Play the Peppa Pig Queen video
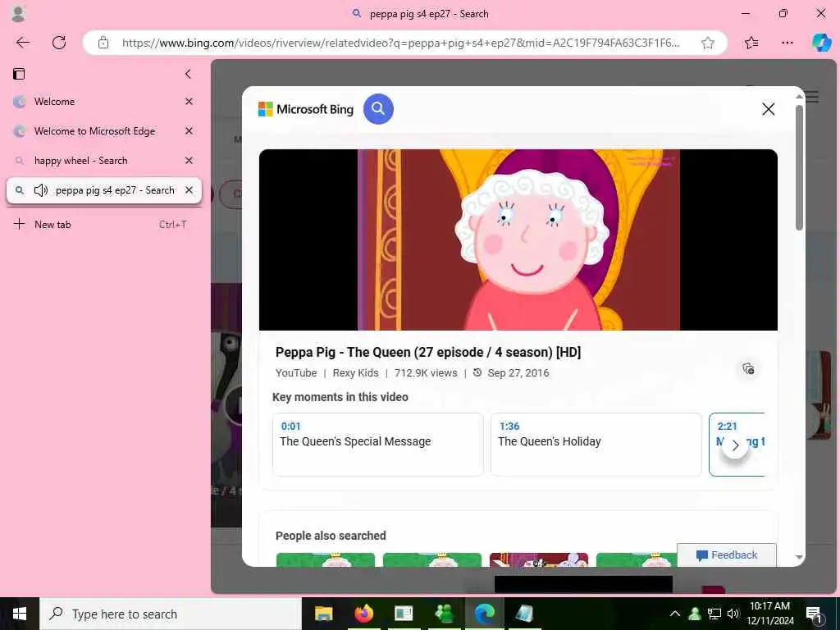The height and width of the screenshot is (630, 840). coord(518,240)
